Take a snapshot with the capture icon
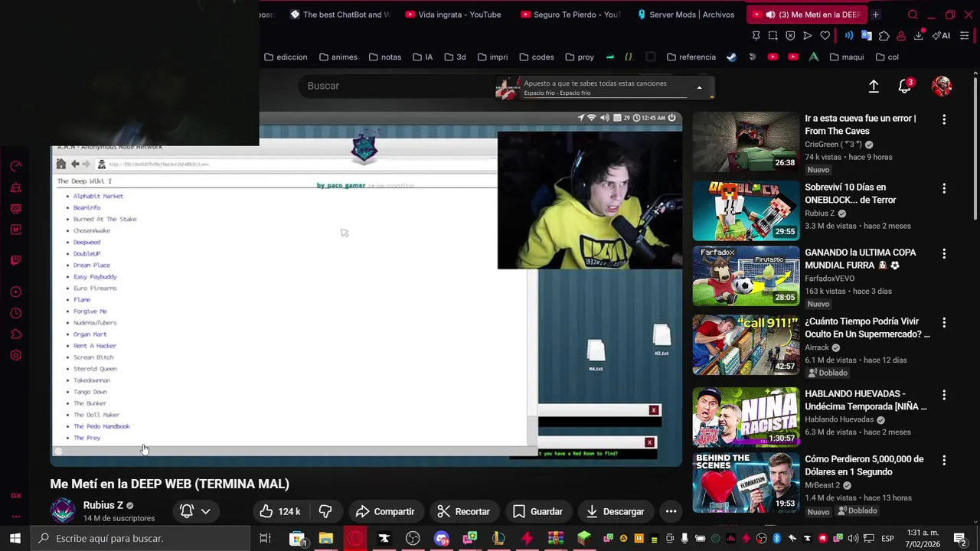Screen dimensions: 980x551 click(x=773, y=35)
